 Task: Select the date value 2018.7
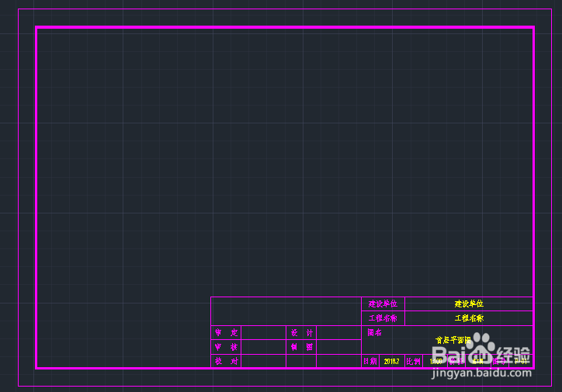coord(391,362)
